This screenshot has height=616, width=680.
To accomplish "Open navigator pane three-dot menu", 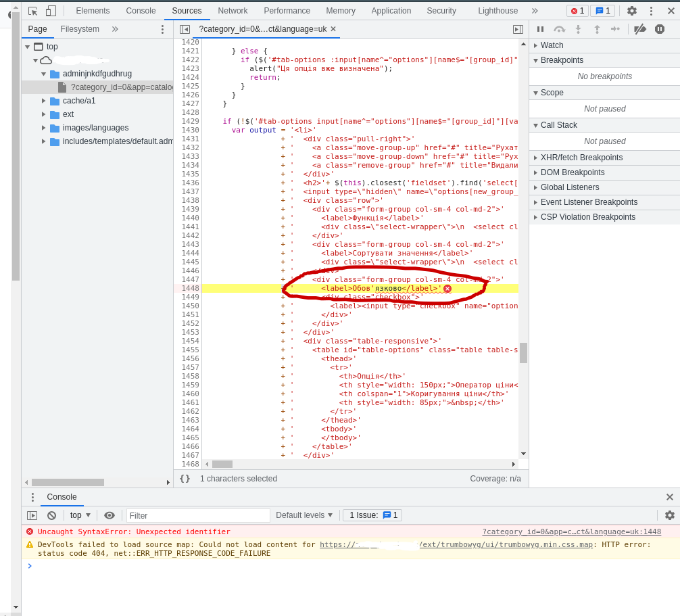I will (163, 29).
